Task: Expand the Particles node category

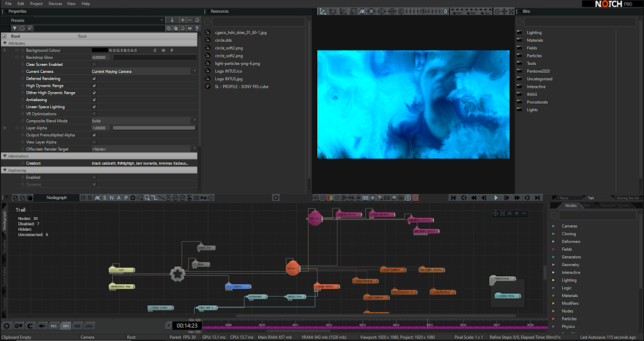Action: (554, 319)
